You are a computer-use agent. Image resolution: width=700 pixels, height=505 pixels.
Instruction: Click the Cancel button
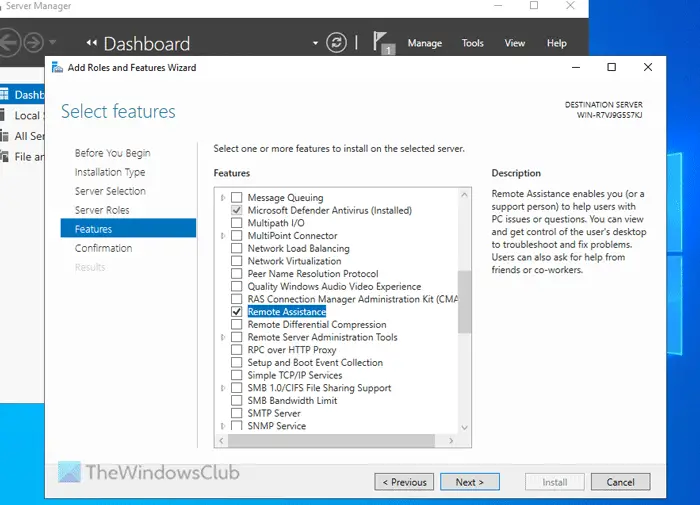click(x=621, y=482)
